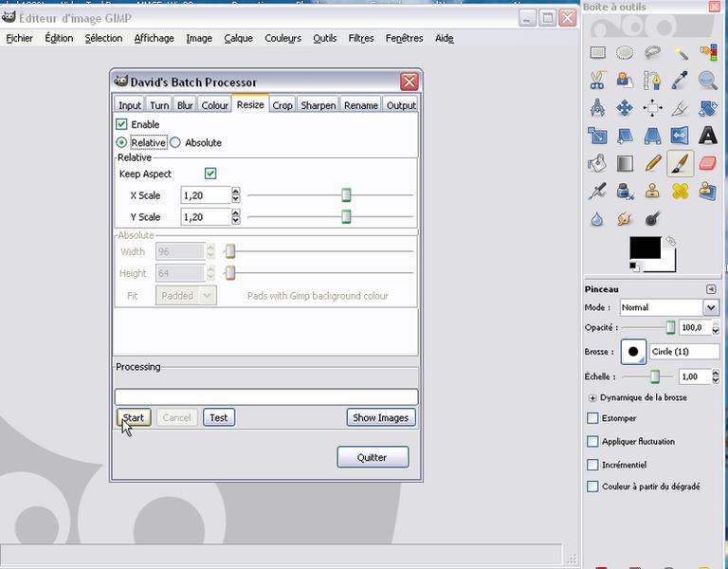Screen dimensions: 728x569
Task: Switch to the Crop tab
Action: pyautogui.click(x=282, y=105)
